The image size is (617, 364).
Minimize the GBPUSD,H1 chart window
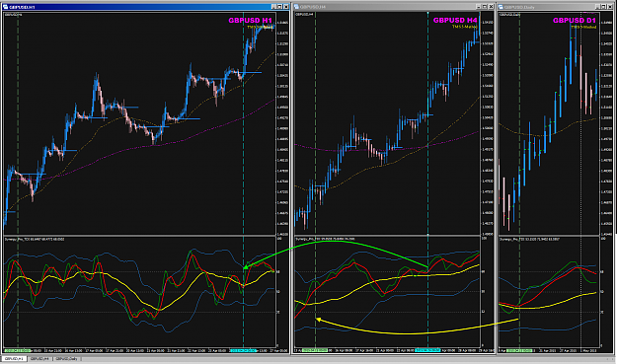pyautogui.click(x=273, y=7)
